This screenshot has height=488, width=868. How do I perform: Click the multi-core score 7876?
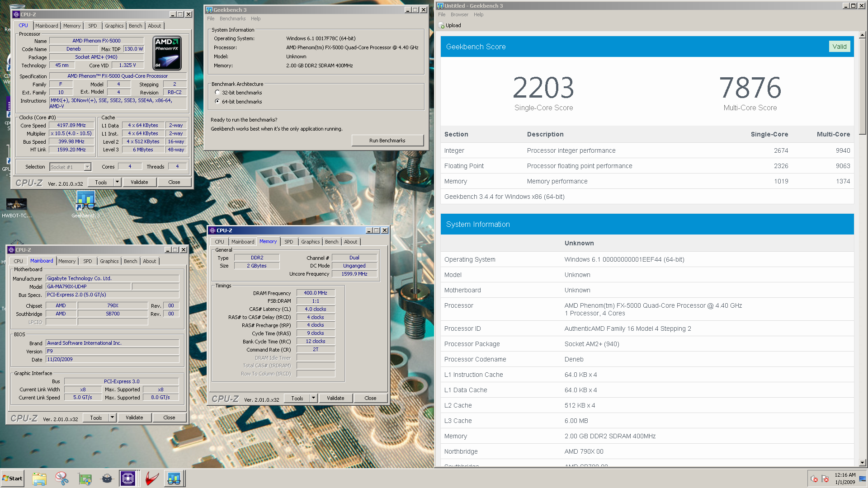point(750,88)
